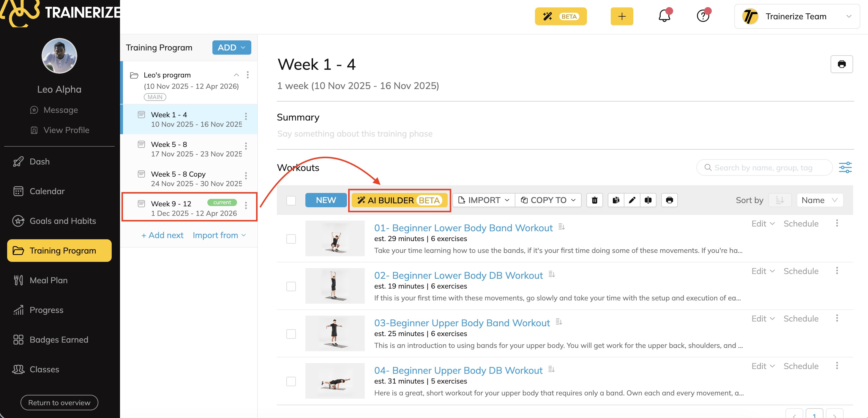Screen dimensions: 868x418
Task: Expand the Sort by Name dropdown
Action: click(820, 200)
